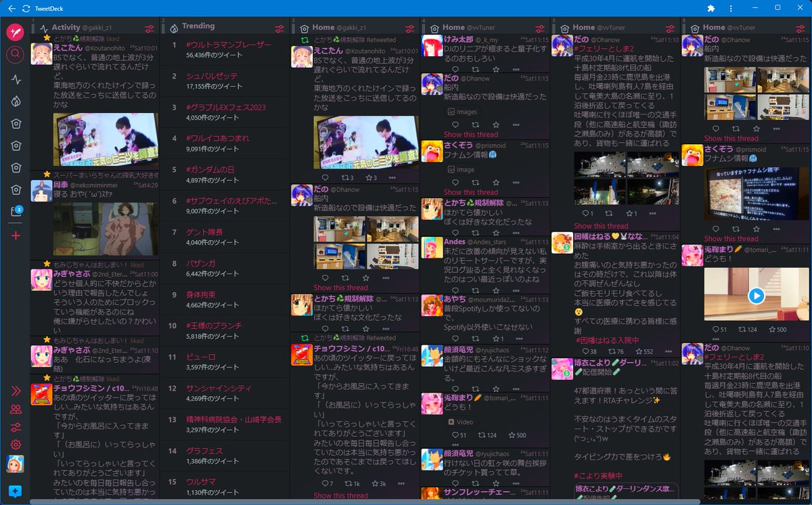
Task: Open trend #ガンダムの日
Action: point(210,170)
